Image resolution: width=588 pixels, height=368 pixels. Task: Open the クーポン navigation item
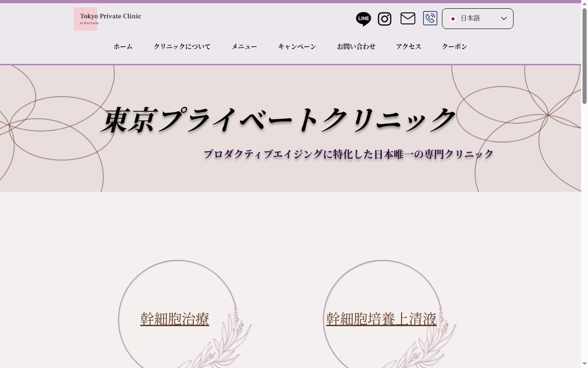click(x=455, y=46)
